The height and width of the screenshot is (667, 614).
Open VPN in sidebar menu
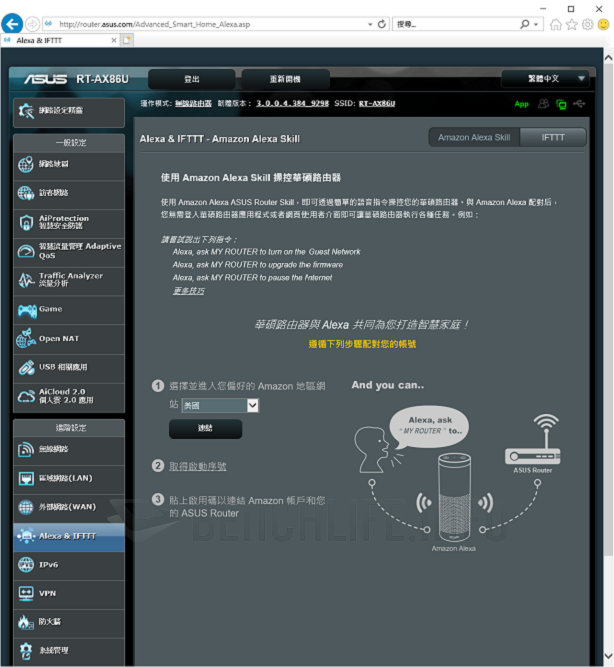pyautogui.click(x=69, y=594)
